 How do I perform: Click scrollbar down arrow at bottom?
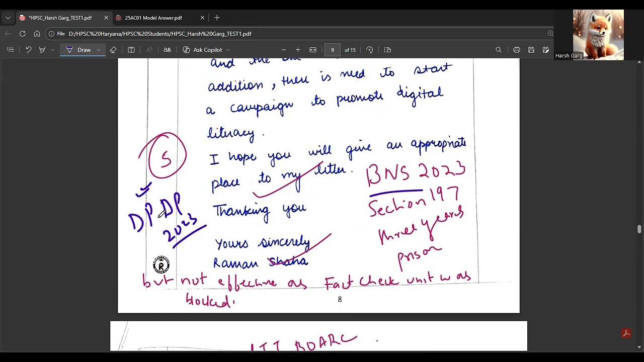click(x=639, y=347)
